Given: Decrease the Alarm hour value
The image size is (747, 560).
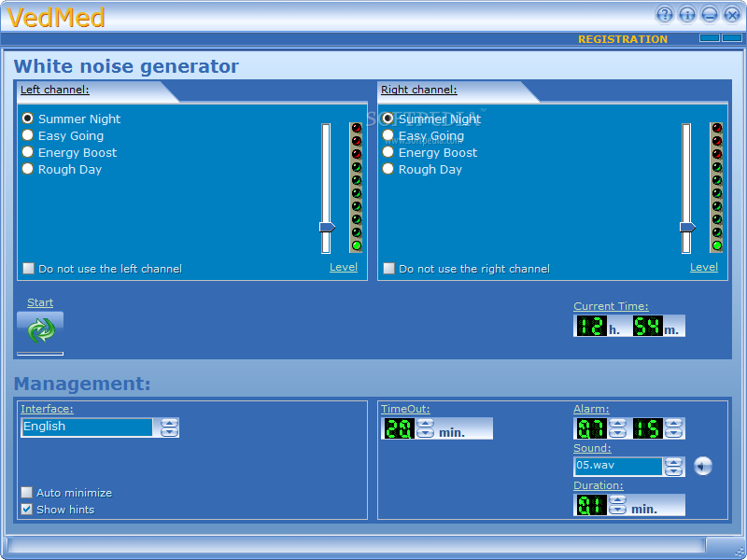Looking at the screenshot, I should click(618, 432).
